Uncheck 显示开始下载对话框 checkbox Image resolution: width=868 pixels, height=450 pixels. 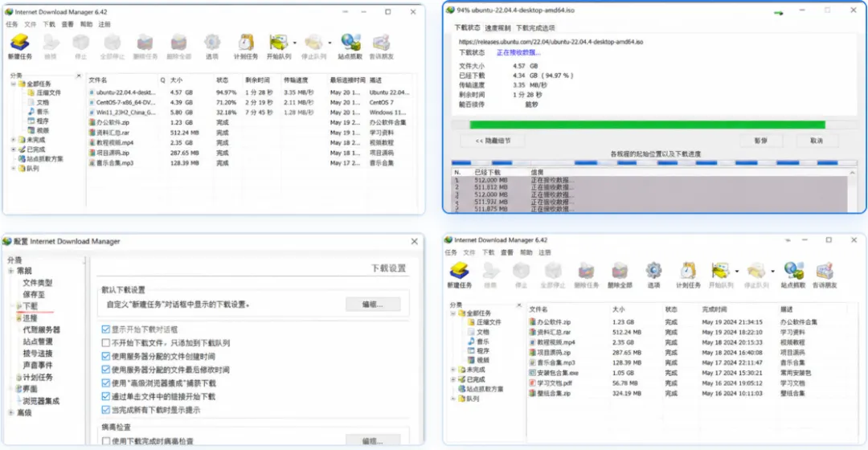point(106,329)
